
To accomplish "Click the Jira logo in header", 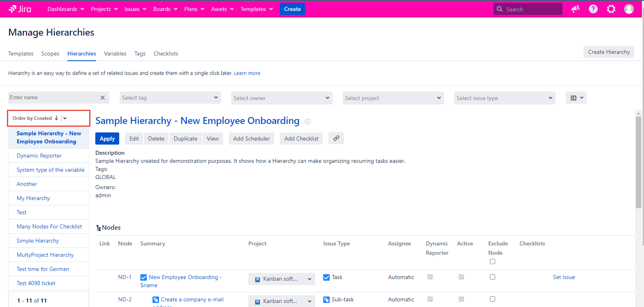I will tap(20, 9).
